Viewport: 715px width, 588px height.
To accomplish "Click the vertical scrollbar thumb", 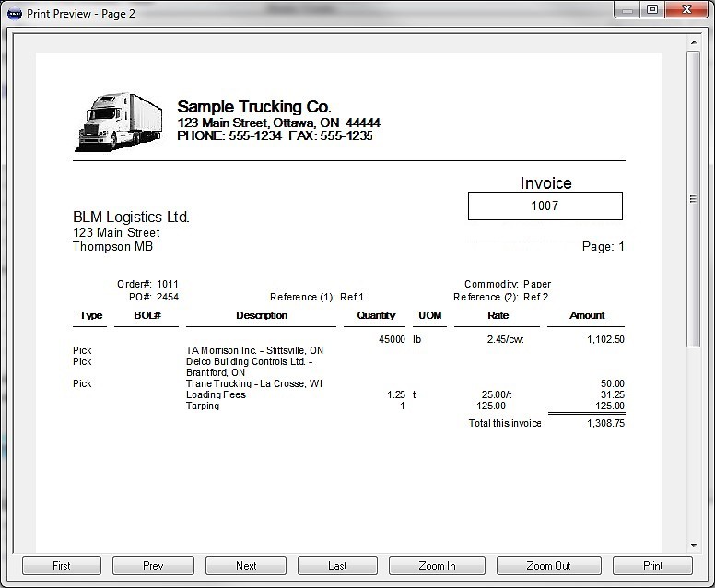I will point(694,198).
